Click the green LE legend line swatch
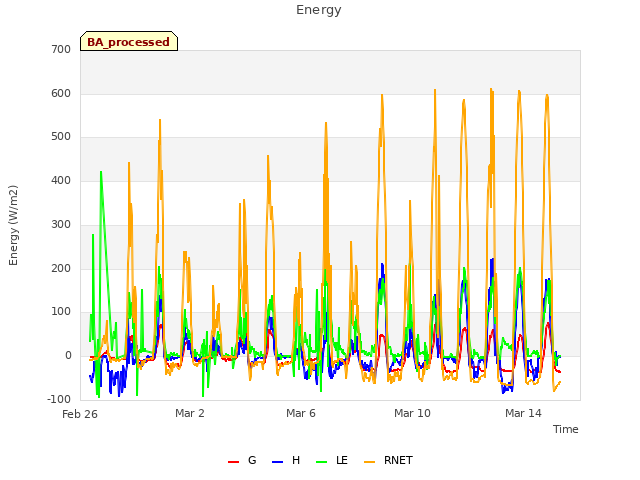 click(322, 462)
